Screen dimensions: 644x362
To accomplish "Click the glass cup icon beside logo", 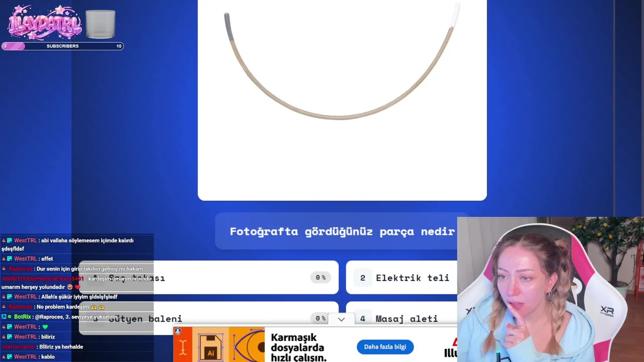I will point(100,24).
